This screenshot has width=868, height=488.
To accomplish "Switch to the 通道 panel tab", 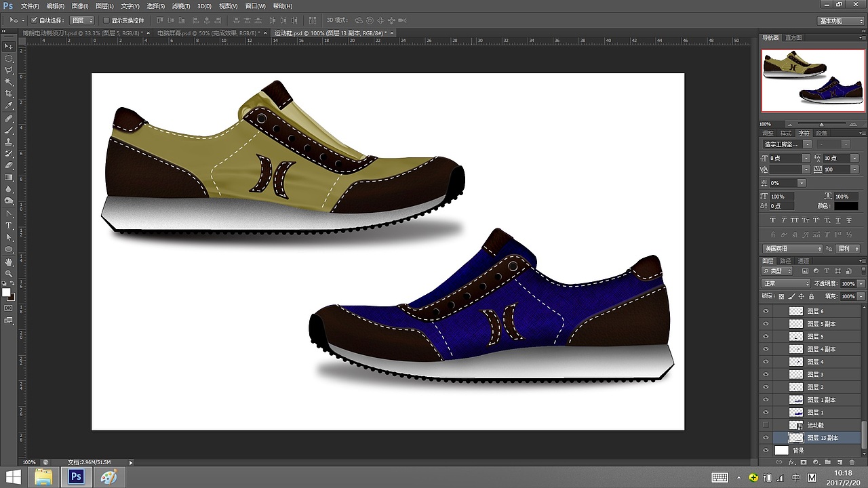I will pyautogui.click(x=804, y=261).
